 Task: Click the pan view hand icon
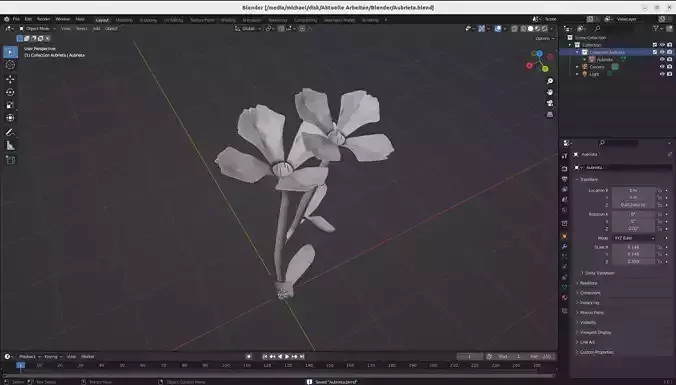pos(550,92)
